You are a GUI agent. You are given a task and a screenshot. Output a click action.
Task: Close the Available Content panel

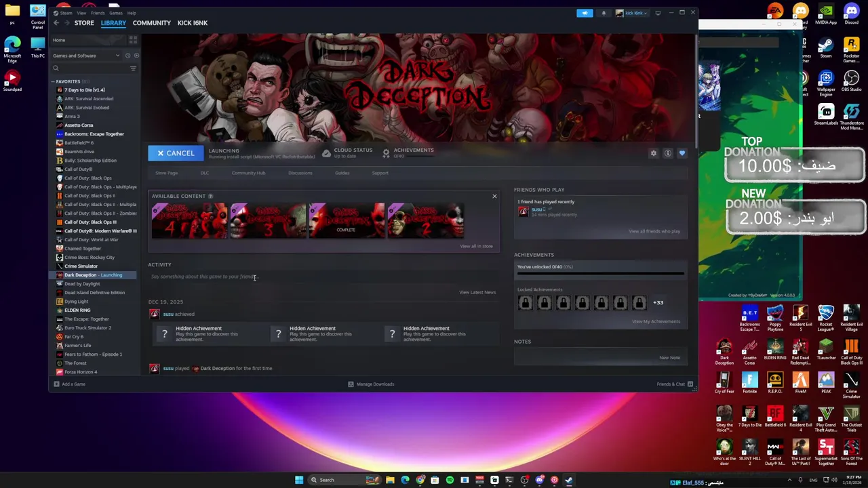point(494,197)
